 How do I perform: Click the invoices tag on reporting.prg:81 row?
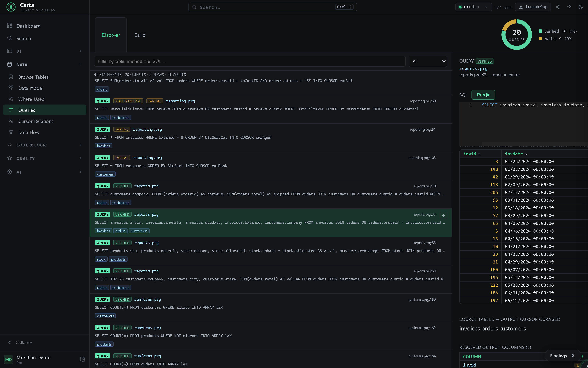click(103, 146)
